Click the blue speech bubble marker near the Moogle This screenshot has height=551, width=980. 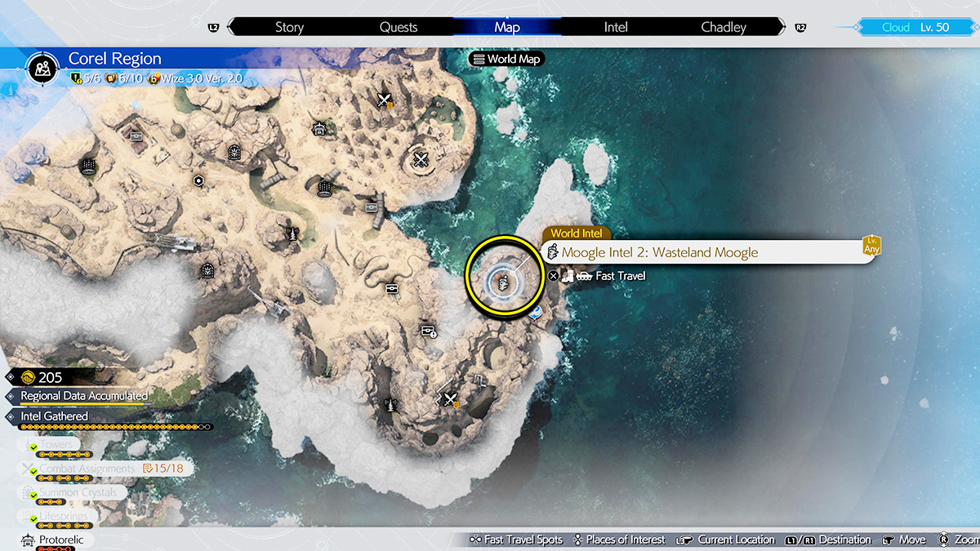tap(534, 312)
